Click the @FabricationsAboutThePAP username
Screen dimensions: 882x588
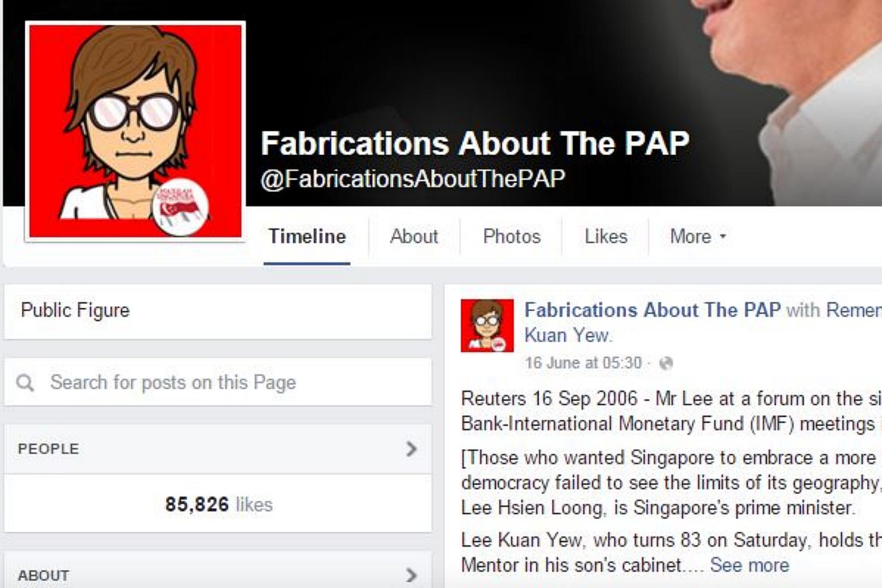(413, 179)
